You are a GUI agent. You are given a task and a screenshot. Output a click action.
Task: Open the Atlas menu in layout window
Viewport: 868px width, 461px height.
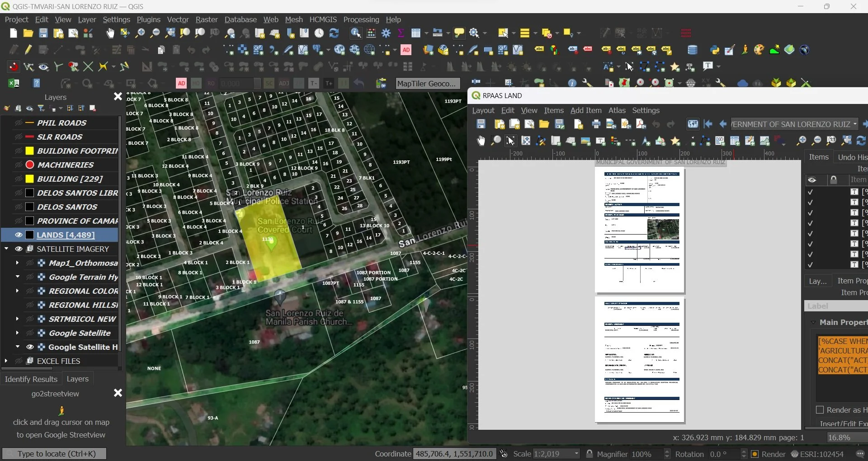tap(617, 111)
